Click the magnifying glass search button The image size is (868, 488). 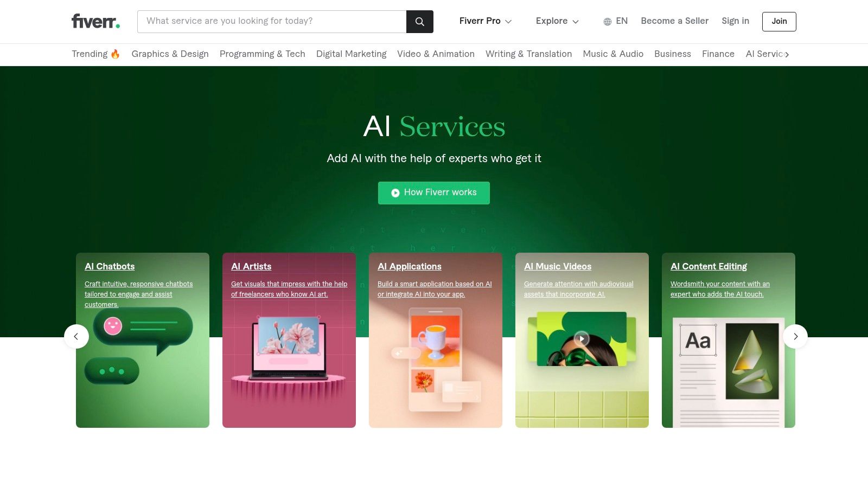click(x=419, y=22)
